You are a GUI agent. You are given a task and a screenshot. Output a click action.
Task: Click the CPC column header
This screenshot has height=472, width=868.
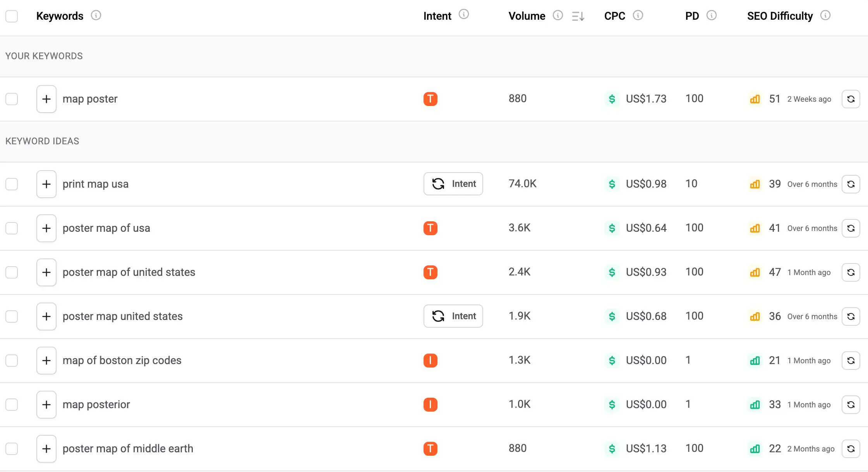click(614, 16)
